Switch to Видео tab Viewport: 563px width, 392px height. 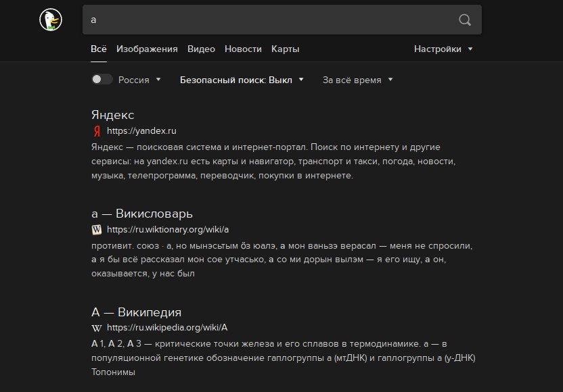(x=201, y=49)
